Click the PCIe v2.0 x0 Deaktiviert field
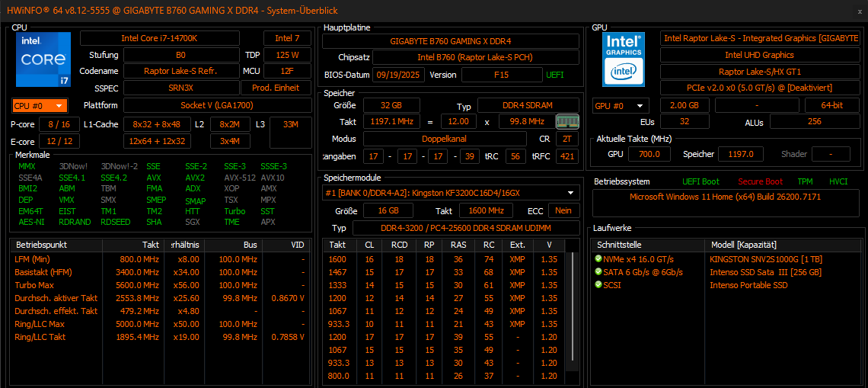 [760, 88]
